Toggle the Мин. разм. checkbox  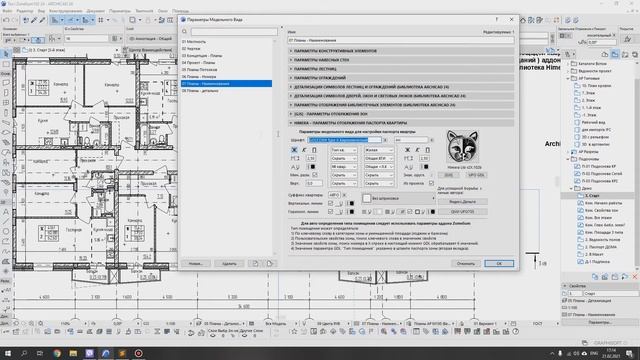[315, 175]
